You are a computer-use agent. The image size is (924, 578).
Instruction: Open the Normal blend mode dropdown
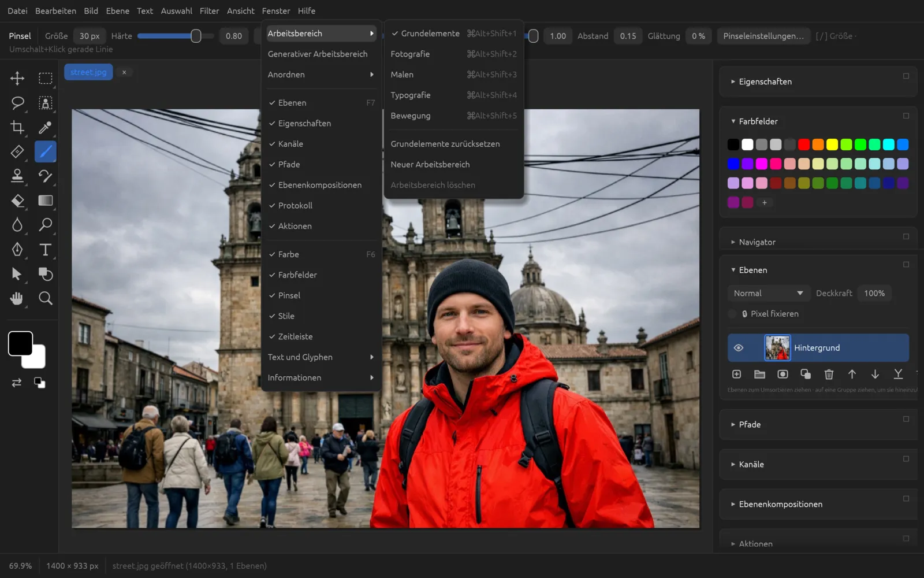(768, 293)
